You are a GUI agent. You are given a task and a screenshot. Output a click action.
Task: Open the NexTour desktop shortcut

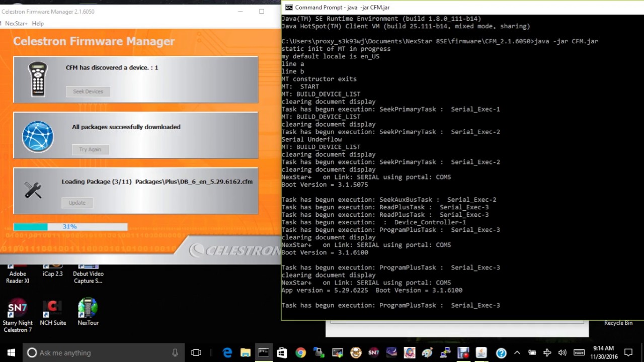point(88,313)
